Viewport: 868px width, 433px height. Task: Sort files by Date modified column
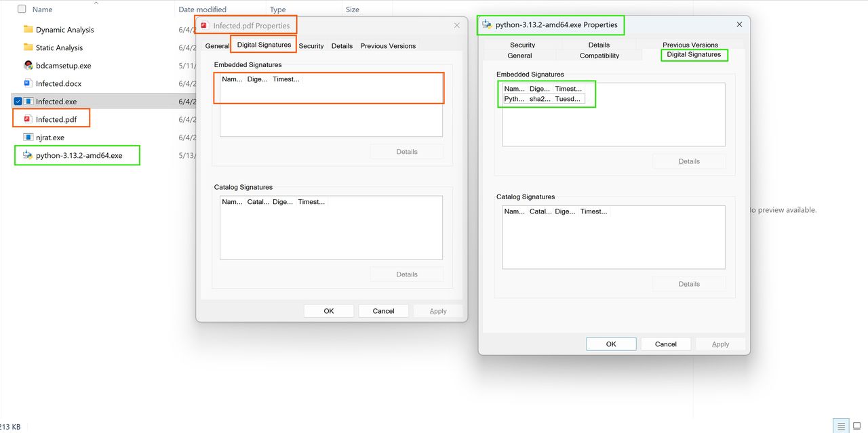[x=202, y=9]
